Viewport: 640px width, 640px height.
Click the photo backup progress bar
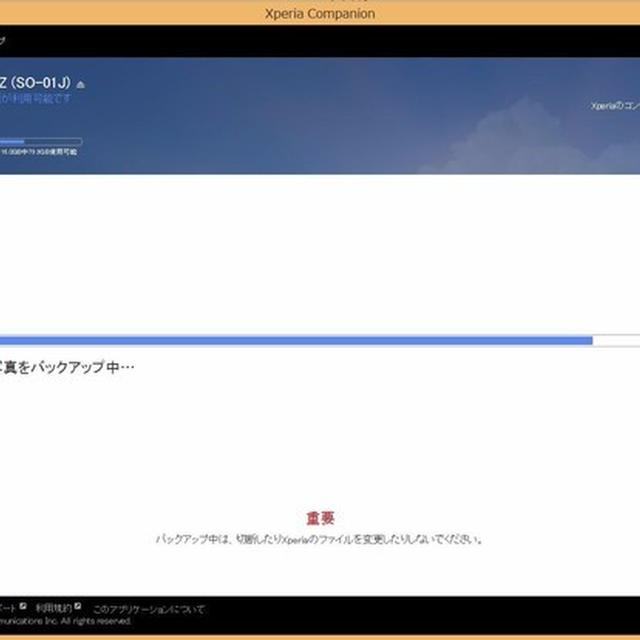(x=320, y=340)
